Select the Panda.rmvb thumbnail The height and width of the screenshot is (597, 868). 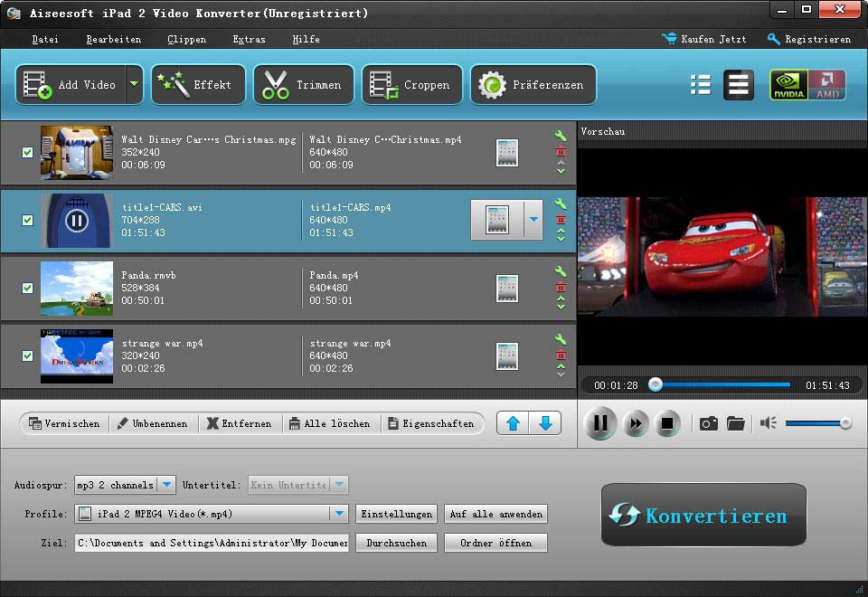coord(77,289)
